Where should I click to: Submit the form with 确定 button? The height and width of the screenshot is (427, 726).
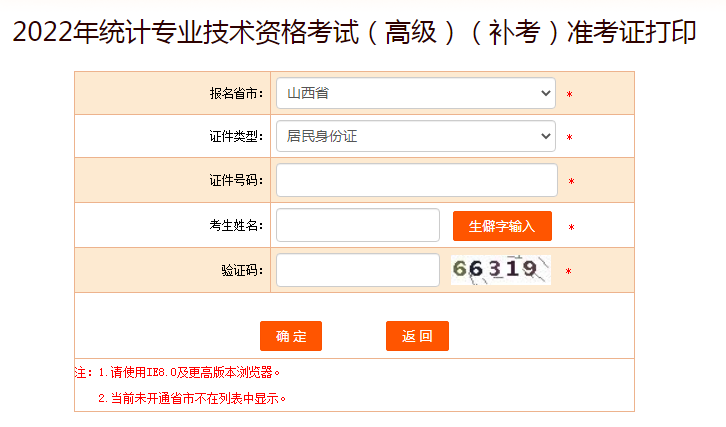point(291,336)
